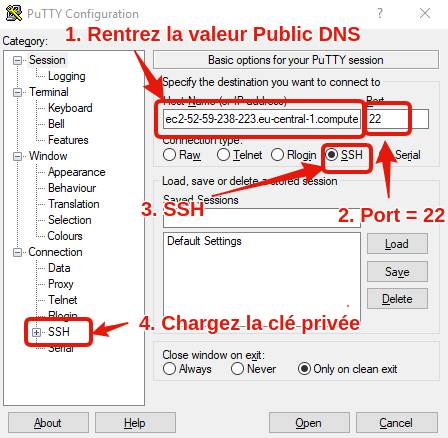The image size is (448, 438).
Task: Open the Colours category
Action: pos(65,236)
